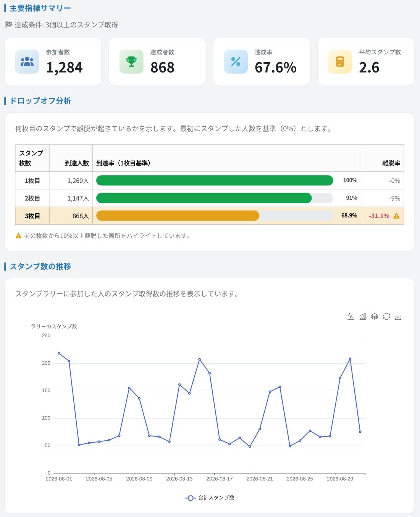Viewport: 420px width, 517px height.
Task: Switch chart to line view icon
Action: click(x=351, y=316)
